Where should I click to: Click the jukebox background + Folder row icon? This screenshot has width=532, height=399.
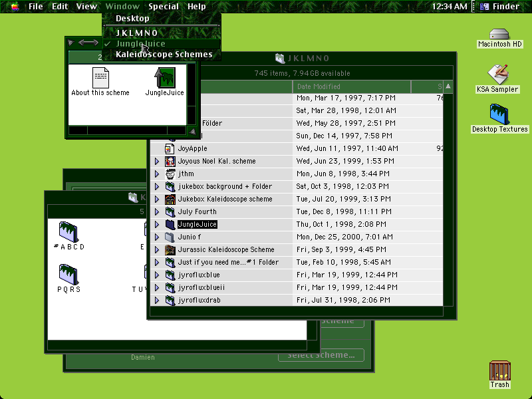click(x=170, y=186)
